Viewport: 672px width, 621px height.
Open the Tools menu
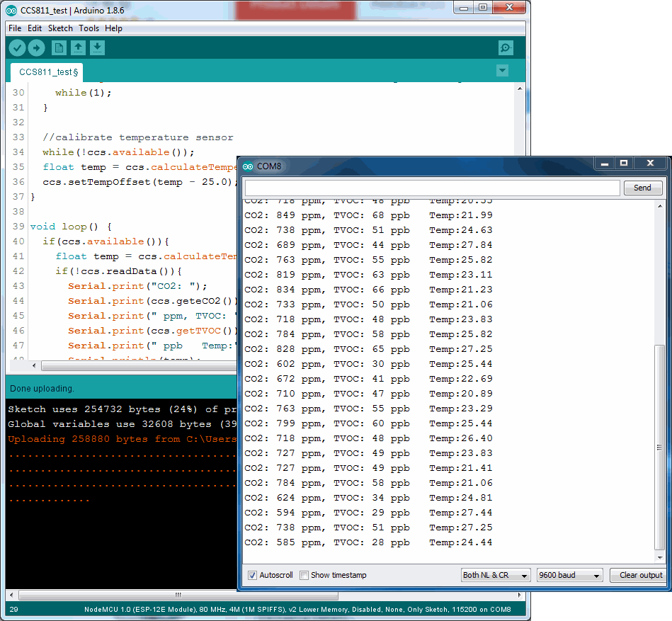(x=89, y=28)
